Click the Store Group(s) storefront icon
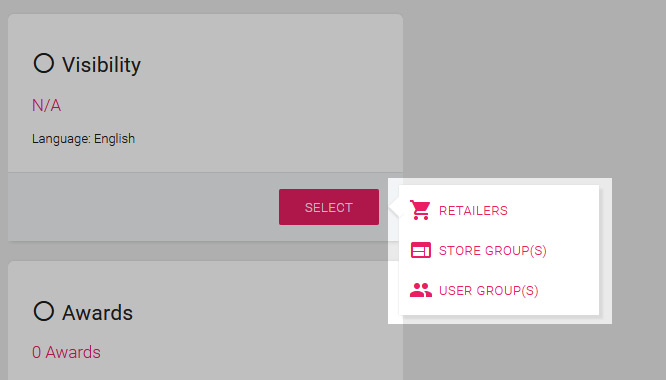This screenshot has height=380, width=666. point(420,250)
